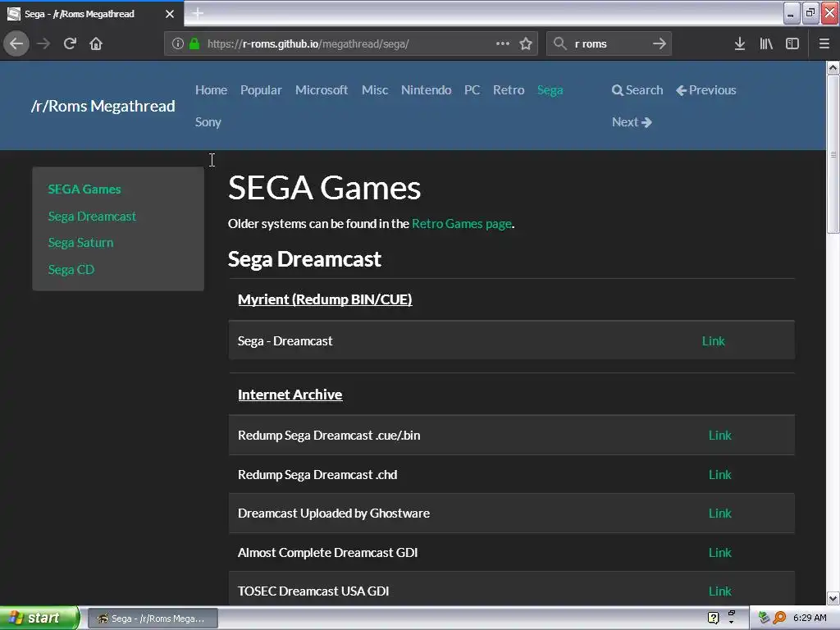Reload the current page
The image size is (840, 630).
coord(70,43)
